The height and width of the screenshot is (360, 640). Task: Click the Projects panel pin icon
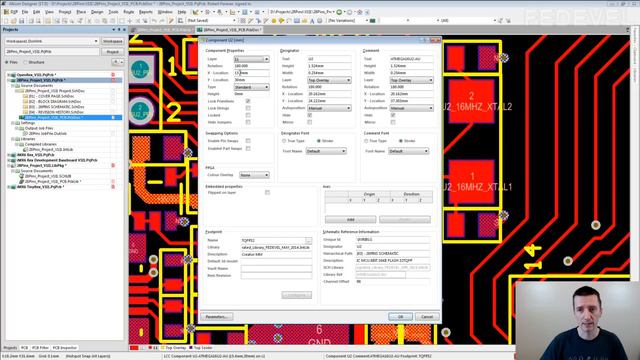[x=119, y=30]
